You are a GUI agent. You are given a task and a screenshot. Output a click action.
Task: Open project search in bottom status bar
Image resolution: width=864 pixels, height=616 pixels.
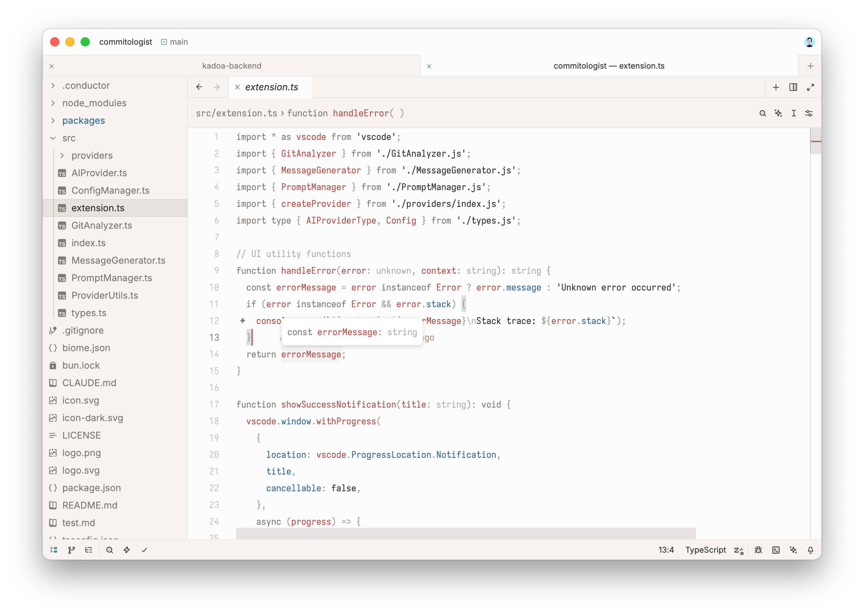coord(110,550)
